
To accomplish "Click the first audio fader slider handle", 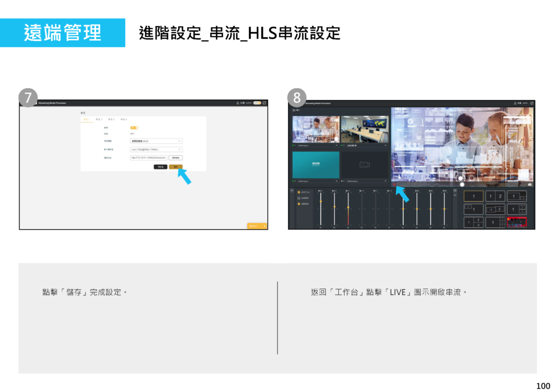I will tap(320, 201).
